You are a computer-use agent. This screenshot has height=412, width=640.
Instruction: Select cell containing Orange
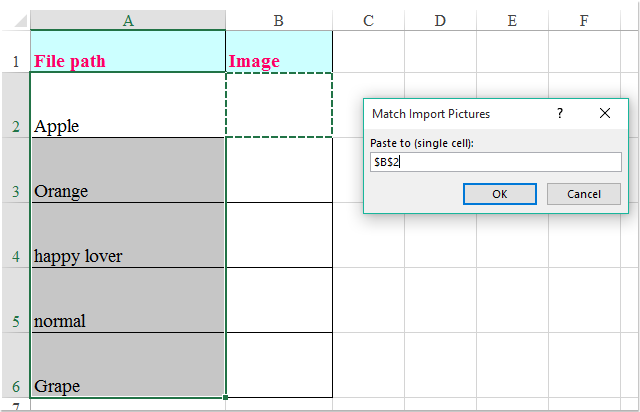(128, 170)
